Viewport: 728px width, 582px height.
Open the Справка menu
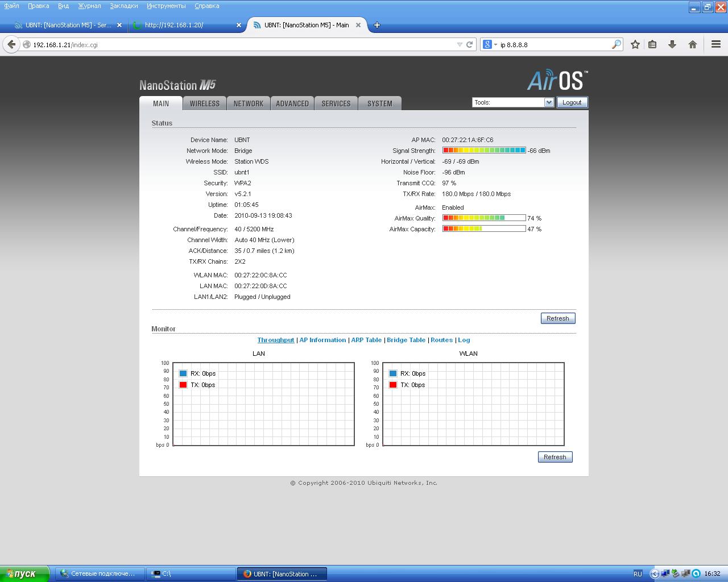206,6
